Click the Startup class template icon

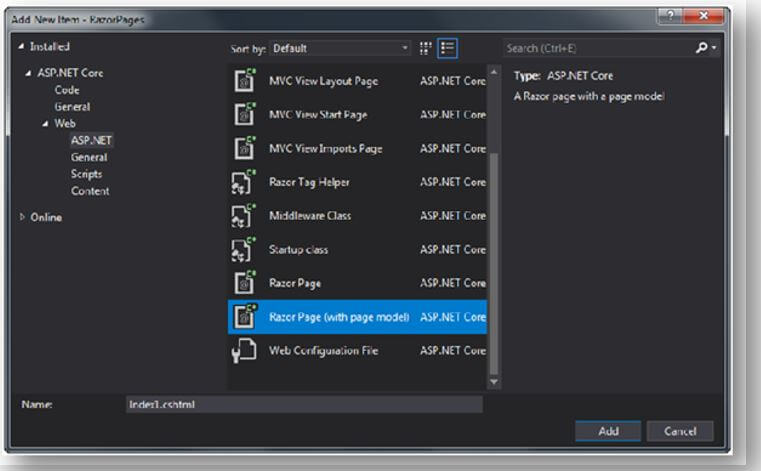[242, 249]
